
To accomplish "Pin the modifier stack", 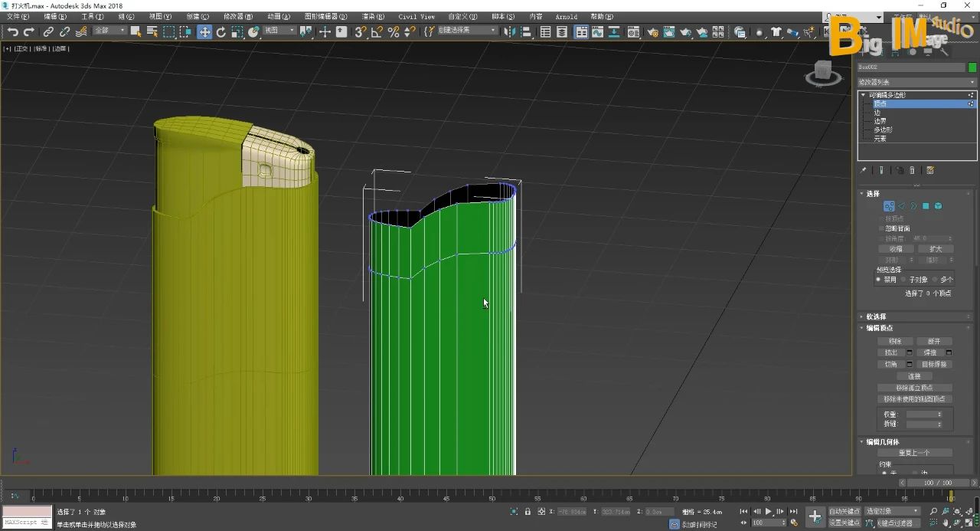I will pos(864,170).
